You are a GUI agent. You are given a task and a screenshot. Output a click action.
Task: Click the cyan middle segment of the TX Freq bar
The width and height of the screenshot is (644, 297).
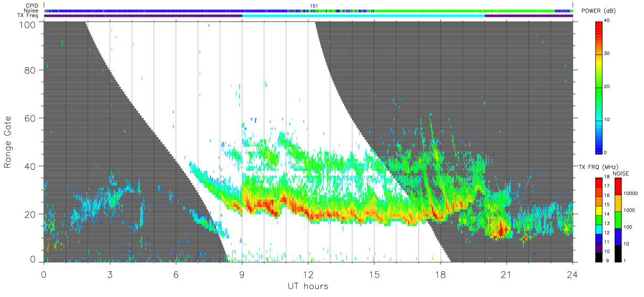pyautogui.click(x=363, y=16)
